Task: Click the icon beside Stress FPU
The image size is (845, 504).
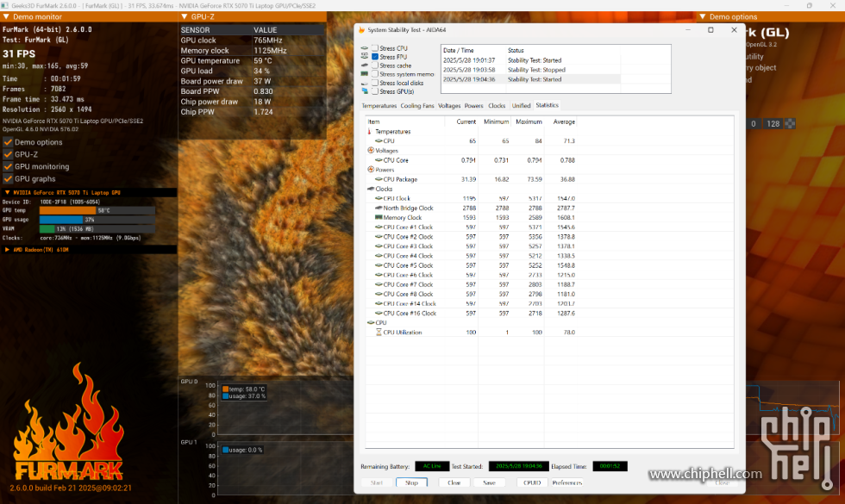Action: (x=365, y=57)
